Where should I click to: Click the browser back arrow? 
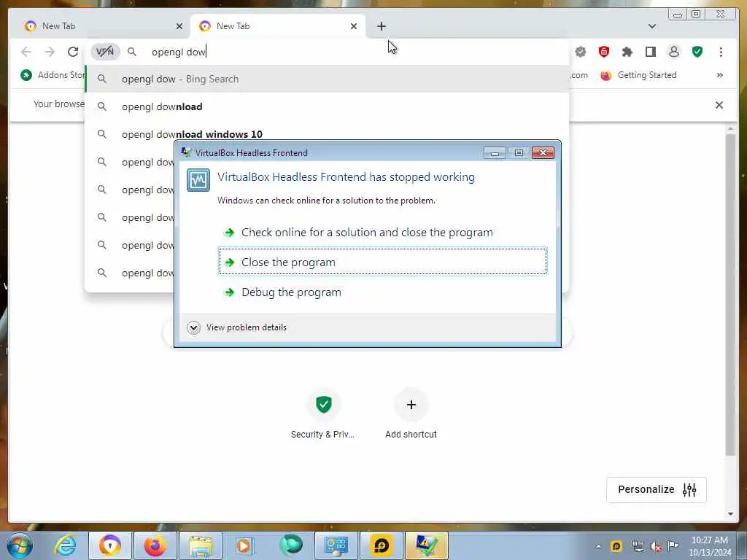26,52
